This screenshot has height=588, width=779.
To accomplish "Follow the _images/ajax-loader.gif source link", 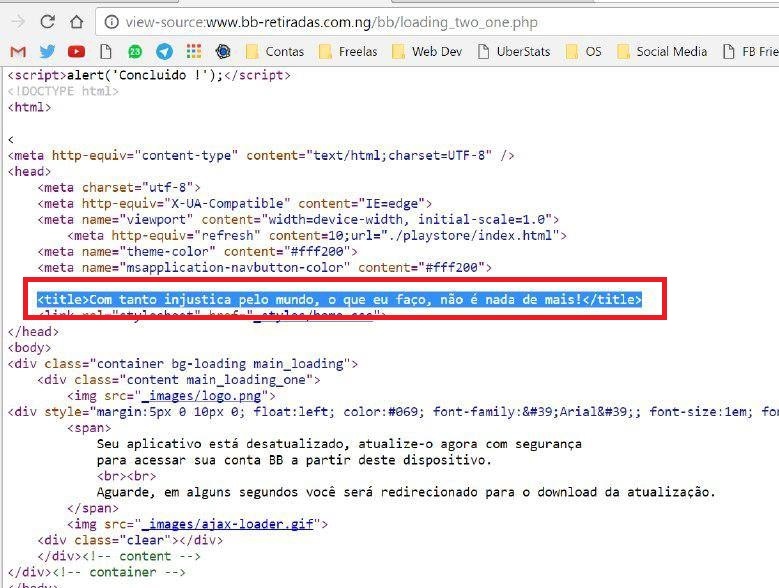I will (228, 524).
